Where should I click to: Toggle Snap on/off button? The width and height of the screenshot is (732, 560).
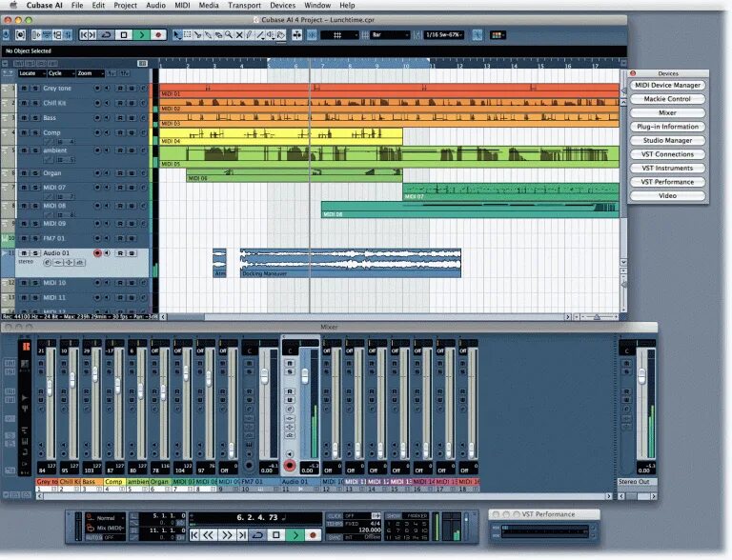pyautogui.click(x=312, y=35)
